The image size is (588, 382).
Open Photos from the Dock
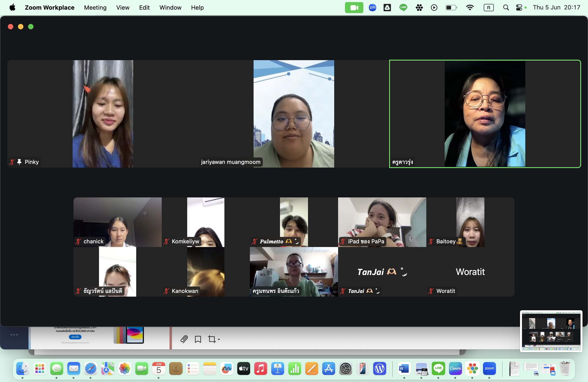(124, 368)
